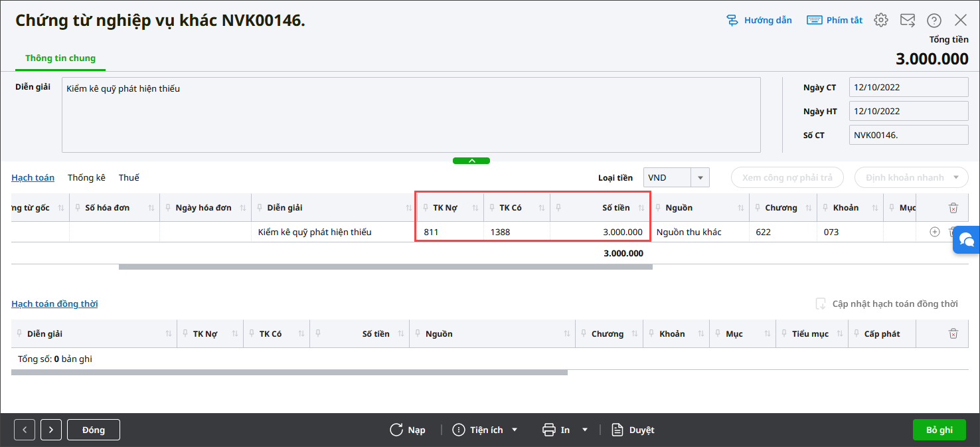The width and height of the screenshot is (980, 447).
Task: Select the Thống kê tab
Action: click(86, 177)
